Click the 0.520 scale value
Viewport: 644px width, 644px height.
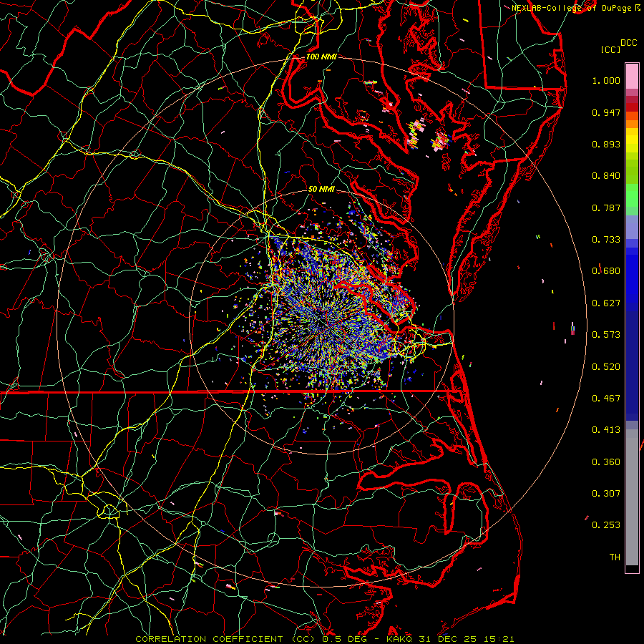pos(606,367)
